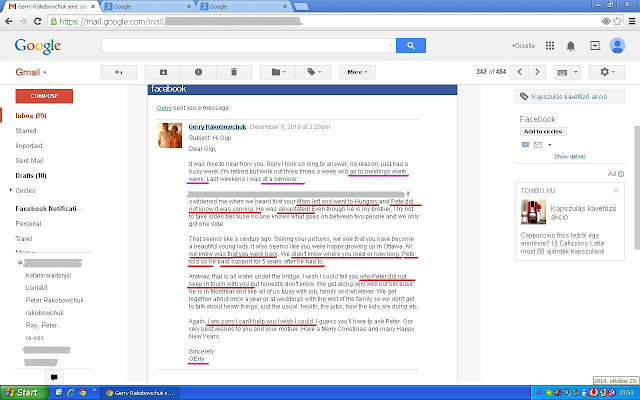Click the browser back arrow

pyautogui.click(x=9, y=21)
